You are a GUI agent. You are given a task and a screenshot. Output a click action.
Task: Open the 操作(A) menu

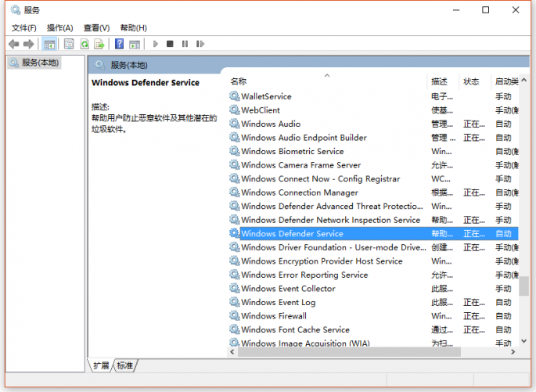[60, 27]
